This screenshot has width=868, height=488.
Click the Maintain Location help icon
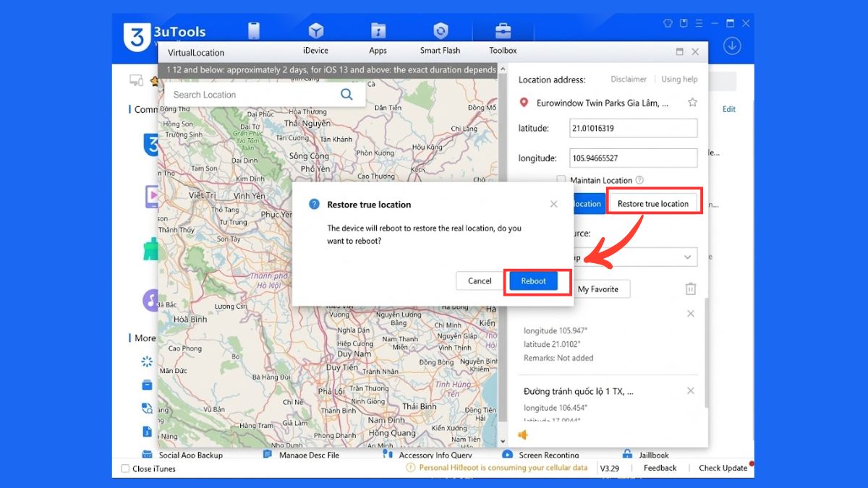point(639,180)
